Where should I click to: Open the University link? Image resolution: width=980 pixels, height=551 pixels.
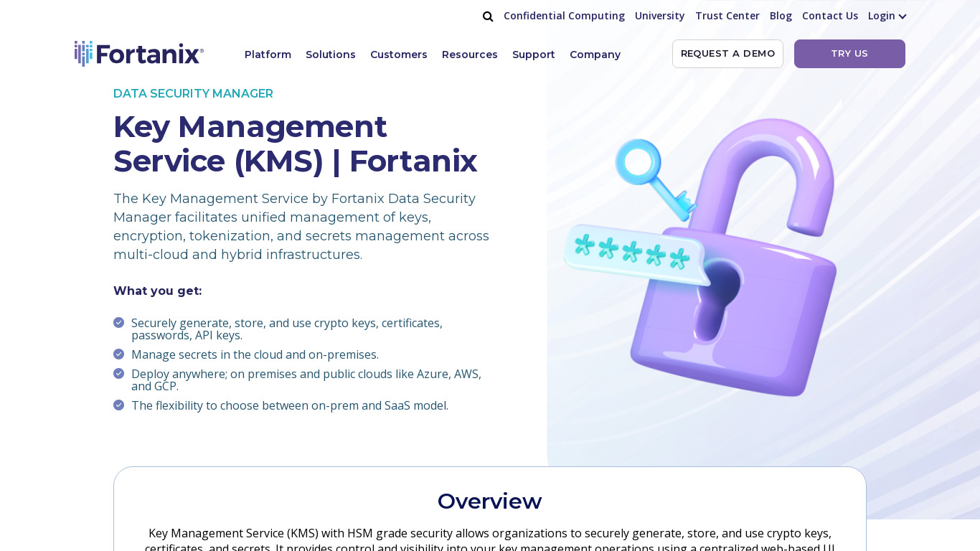click(660, 16)
